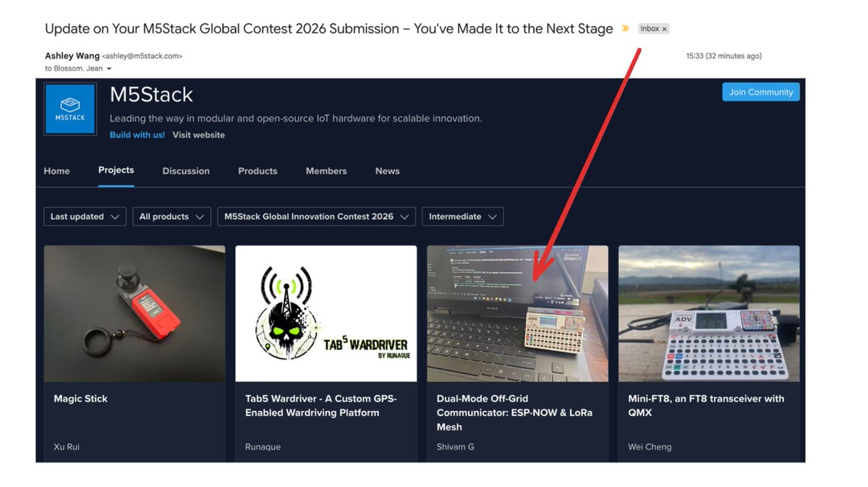Click the email subject line text
Screen dimensions: 868x487
point(329,29)
